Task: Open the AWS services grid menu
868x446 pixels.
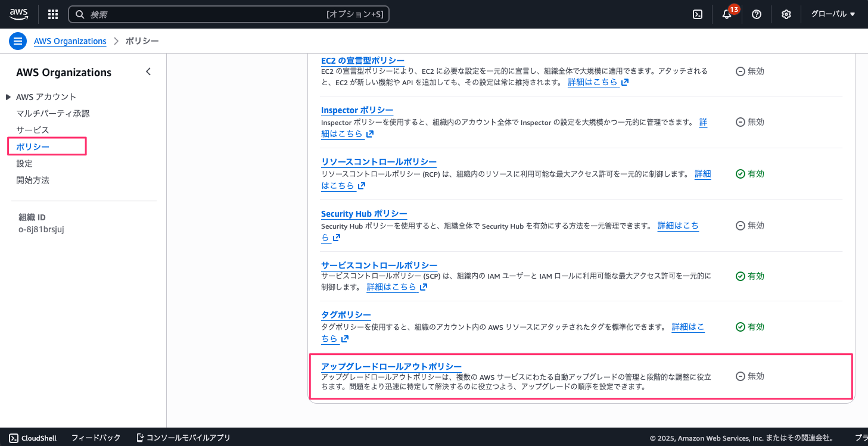Action: 52,14
